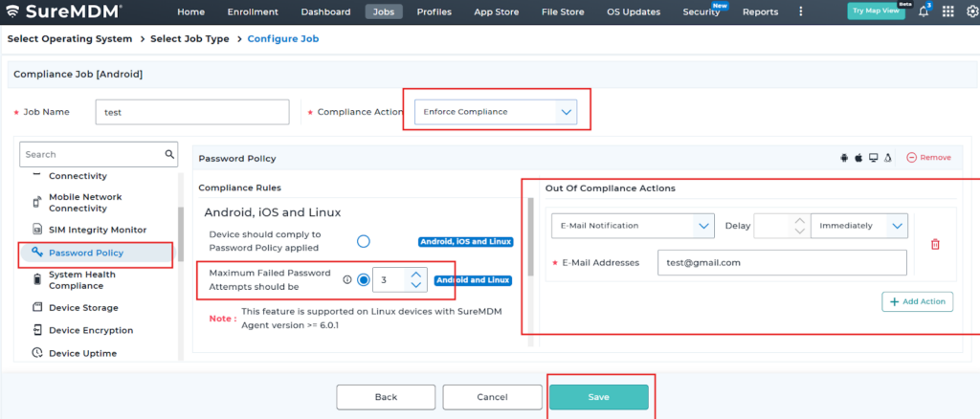Select the Maximum Failed Password Attempts radio
The width and height of the screenshot is (980, 419).
364,280
